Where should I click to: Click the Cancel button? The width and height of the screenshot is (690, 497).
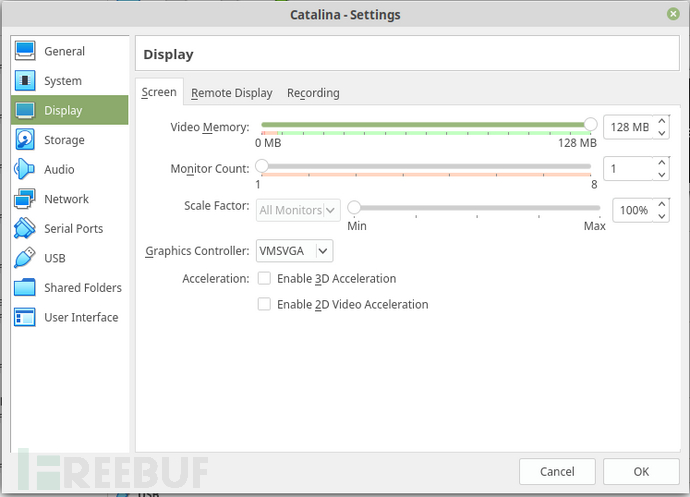(557, 471)
